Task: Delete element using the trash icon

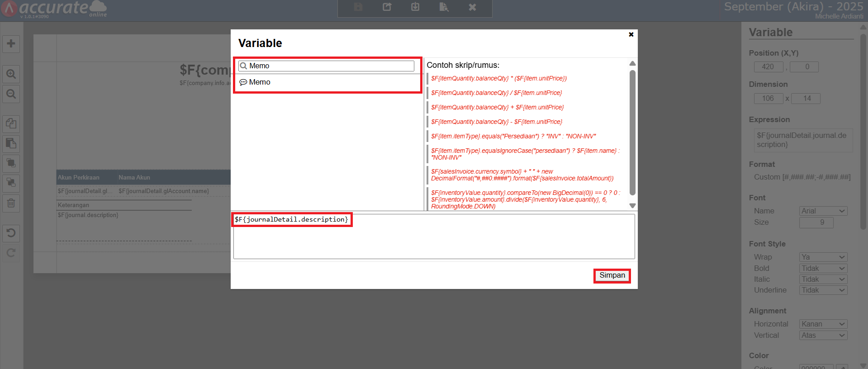Action: 11,203
